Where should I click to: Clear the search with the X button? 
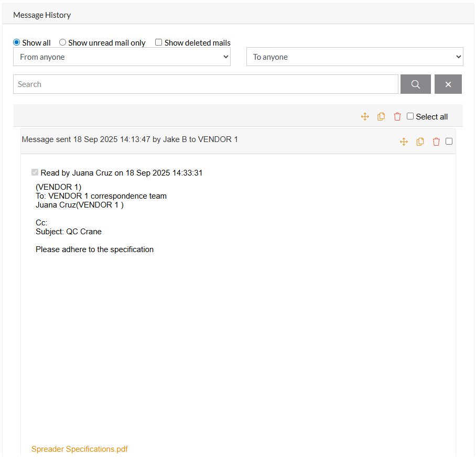pos(448,84)
